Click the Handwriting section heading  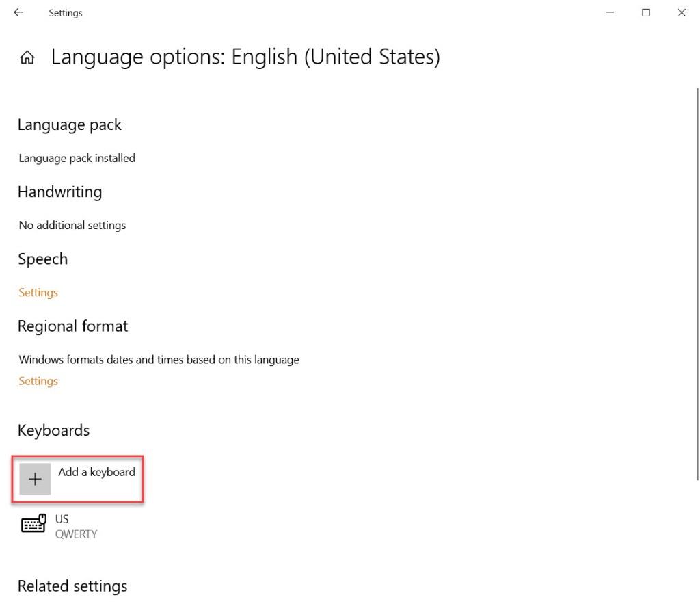tap(59, 192)
